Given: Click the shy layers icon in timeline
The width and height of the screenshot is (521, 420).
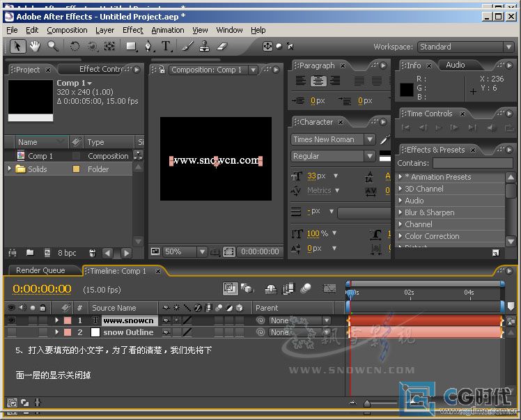Looking at the screenshot, I should 271,289.
